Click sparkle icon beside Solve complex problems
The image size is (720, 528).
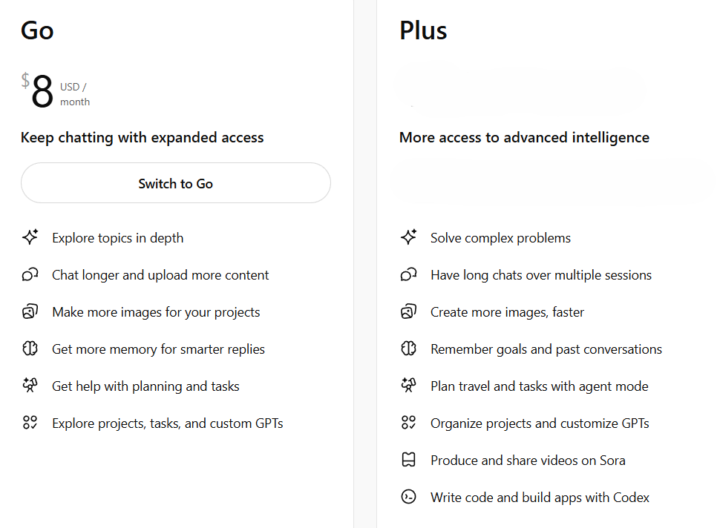(x=408, y=238)
